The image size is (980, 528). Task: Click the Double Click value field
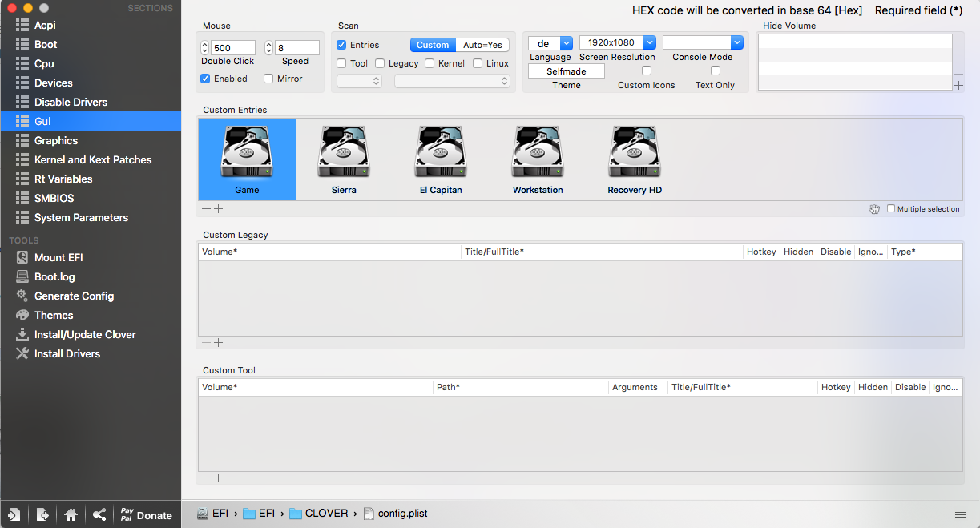233,48
